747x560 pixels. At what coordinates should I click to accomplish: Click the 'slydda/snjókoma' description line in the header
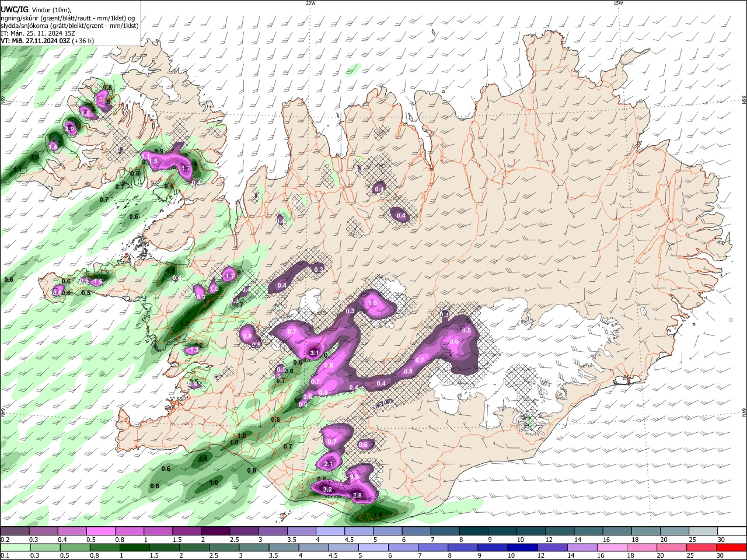click(x=69, y=26)
